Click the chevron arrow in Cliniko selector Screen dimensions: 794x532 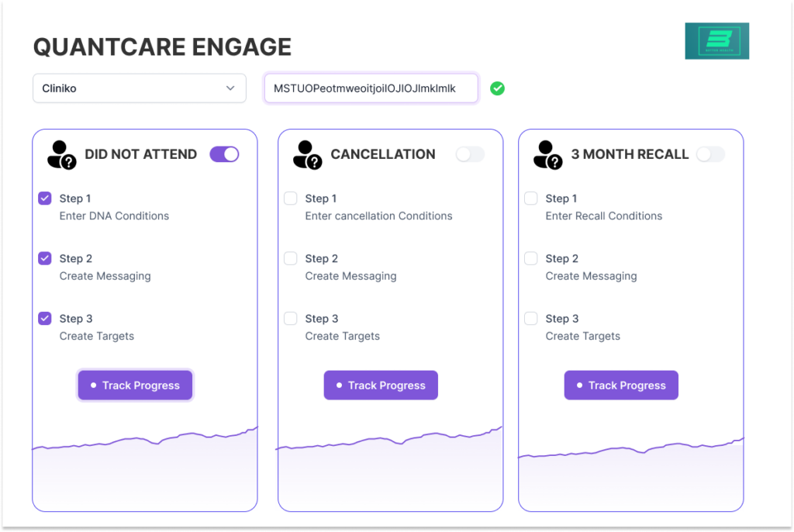230,88
